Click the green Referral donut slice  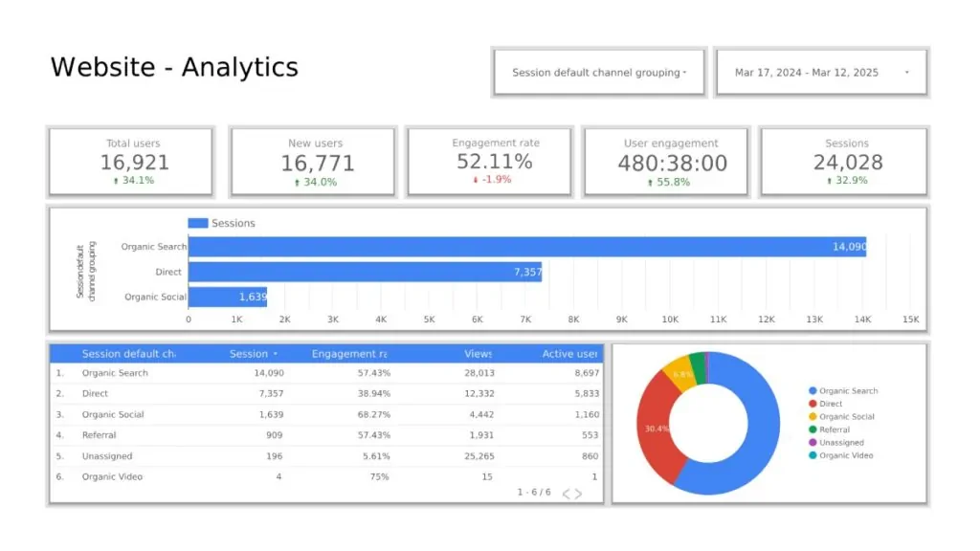(698, 368)
